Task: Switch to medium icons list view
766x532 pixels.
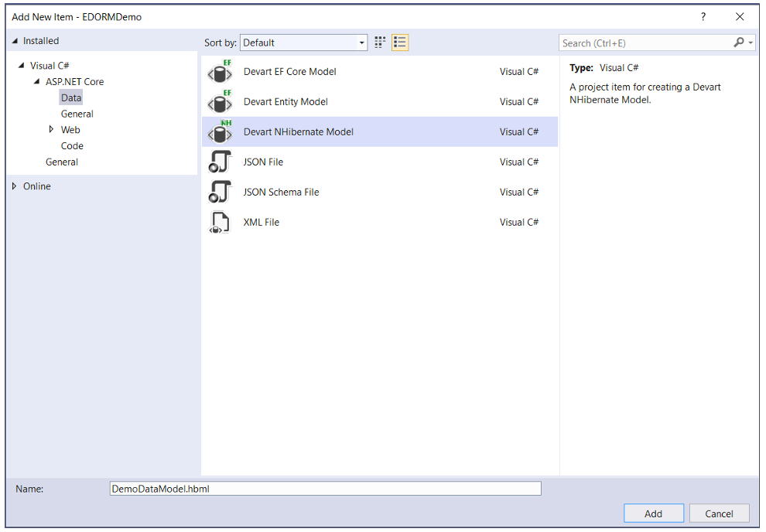Action: [x=400, y=43]
